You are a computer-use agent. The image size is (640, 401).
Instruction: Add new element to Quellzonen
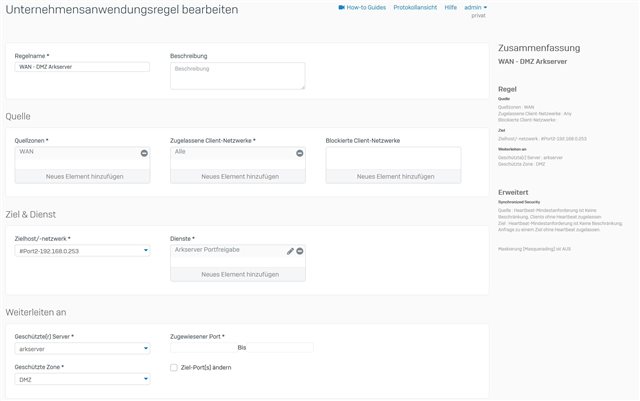[x=82, y=176]
